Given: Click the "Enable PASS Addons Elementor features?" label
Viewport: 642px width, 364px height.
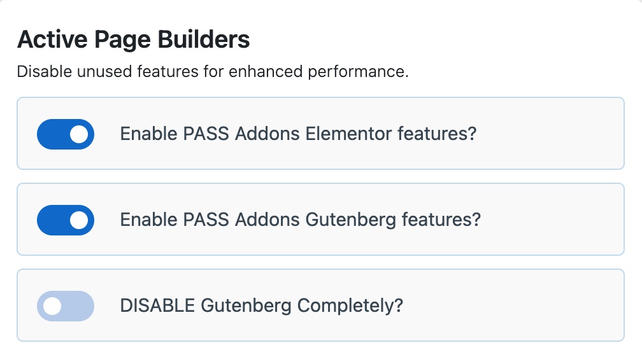Looking at the screenshot, I should (298, 134).
